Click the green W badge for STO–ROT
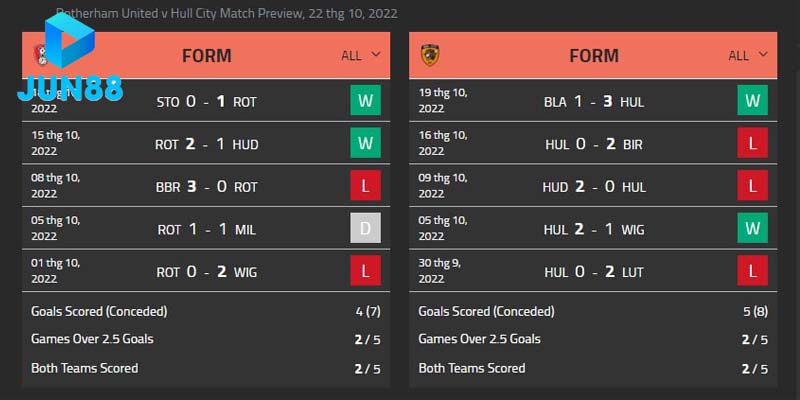Screen dimensions: 800x400 (365, 101)
